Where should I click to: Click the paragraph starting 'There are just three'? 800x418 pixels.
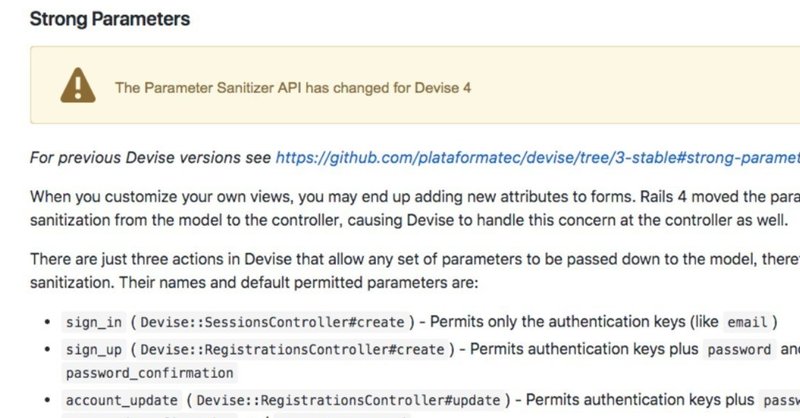415,271
